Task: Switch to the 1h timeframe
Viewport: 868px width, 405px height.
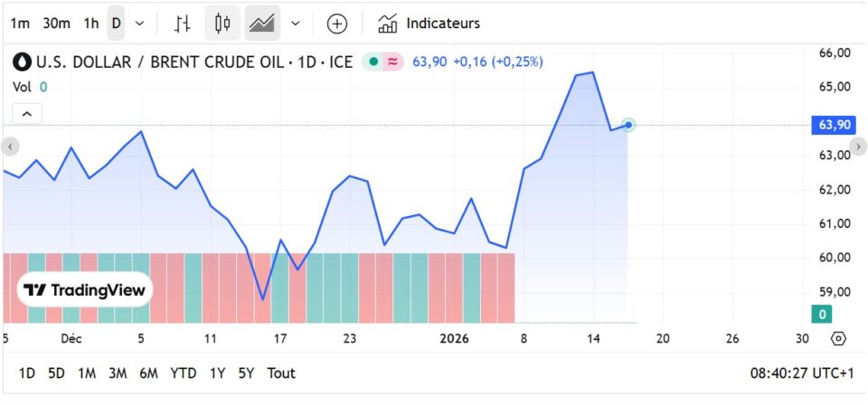Action: tap(91, 24)
